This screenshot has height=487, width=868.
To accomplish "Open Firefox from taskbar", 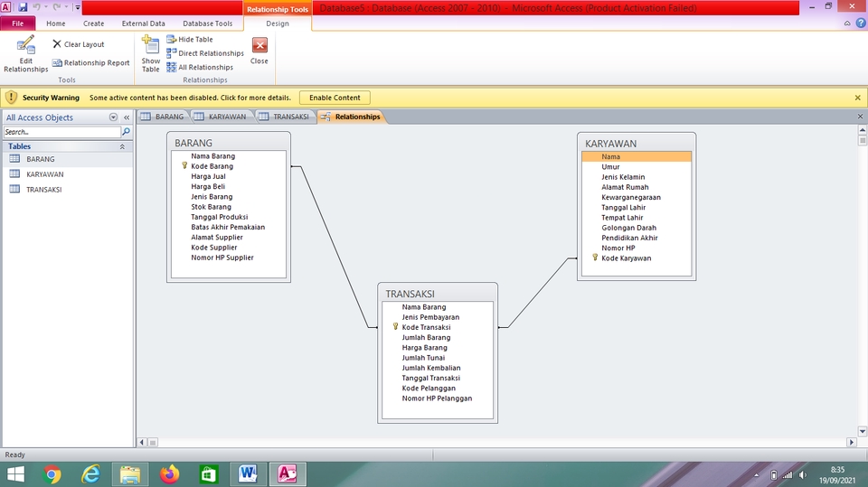I will 169,474.
